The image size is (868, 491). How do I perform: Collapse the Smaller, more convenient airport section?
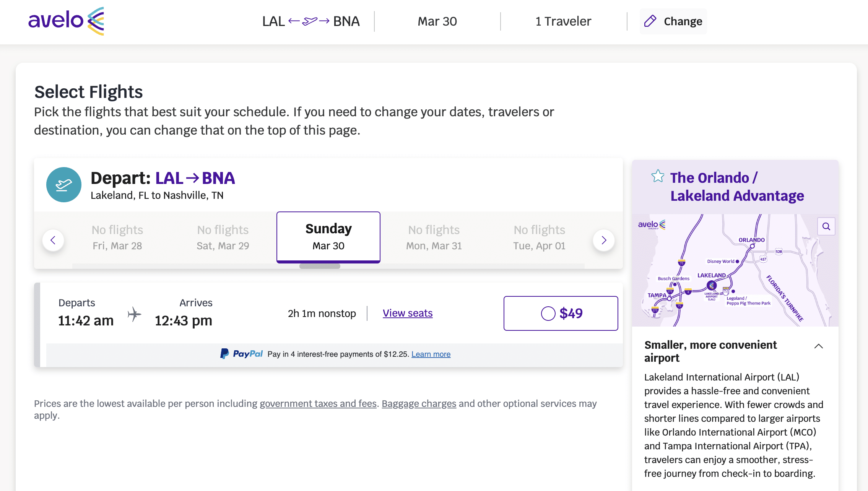818,346
